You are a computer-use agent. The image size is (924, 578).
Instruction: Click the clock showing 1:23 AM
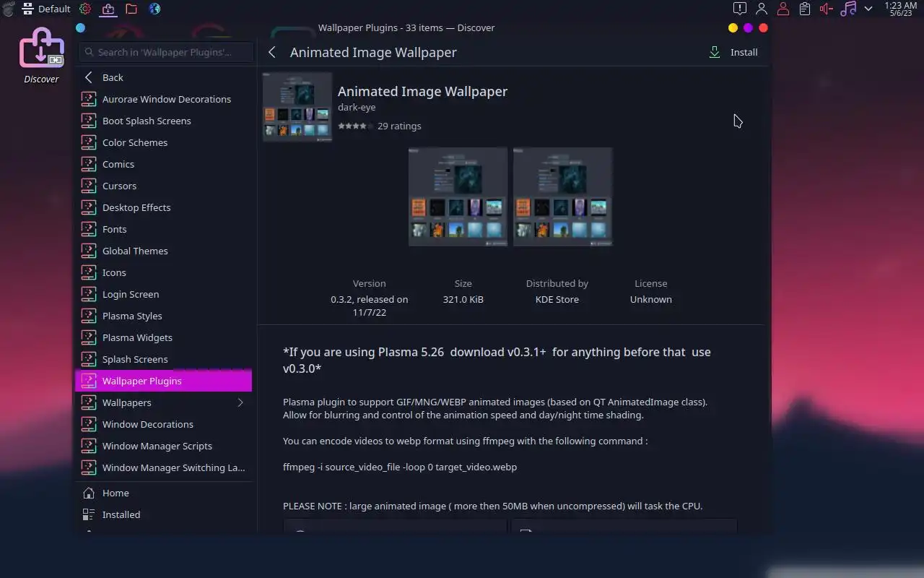pyautogui.click(x=900, y=9)
